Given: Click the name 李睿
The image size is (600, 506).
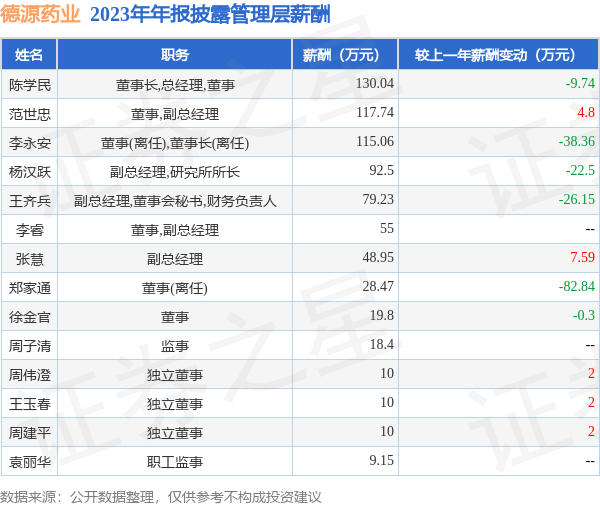Looking at the screenshot, I should pyautogui.click(x=30, y=230).
